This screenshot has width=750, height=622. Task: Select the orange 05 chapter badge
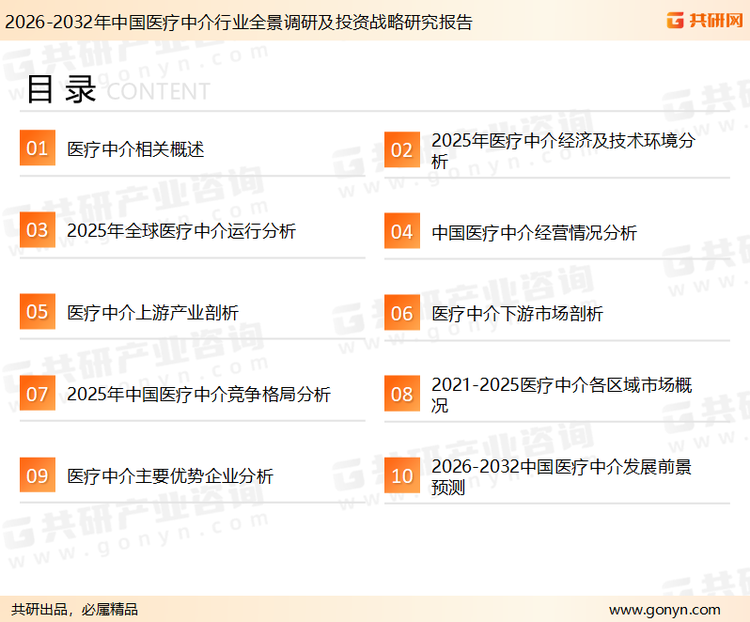tap(37, 311)
